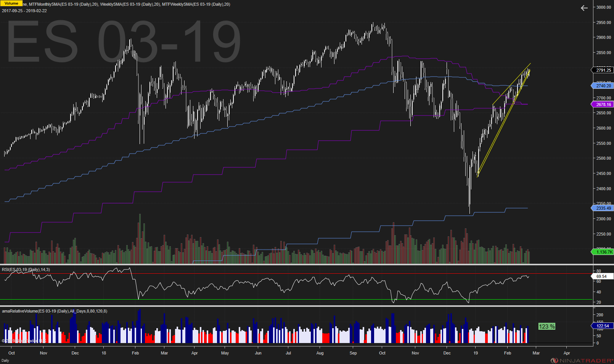Click the May label on time axis
Screen dimensions: 614x364
pyautogui.click(x=225, y=353)
